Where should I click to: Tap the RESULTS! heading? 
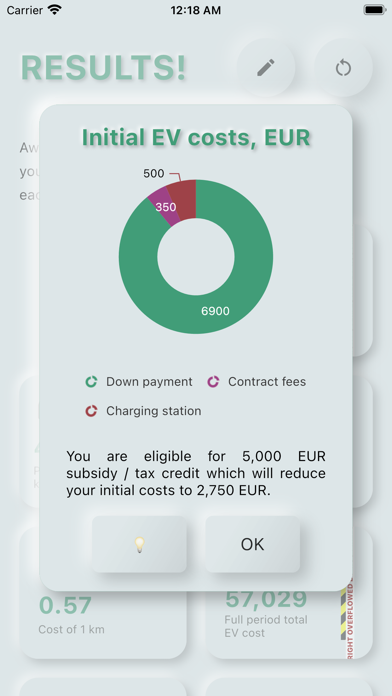coord(103,68)
